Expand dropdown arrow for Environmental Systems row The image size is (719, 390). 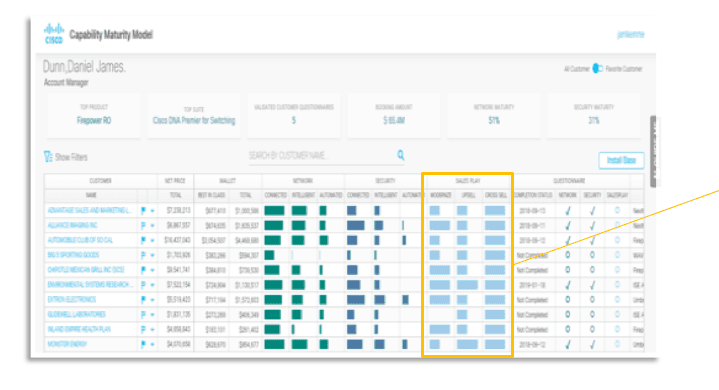(x=152, y=286)
